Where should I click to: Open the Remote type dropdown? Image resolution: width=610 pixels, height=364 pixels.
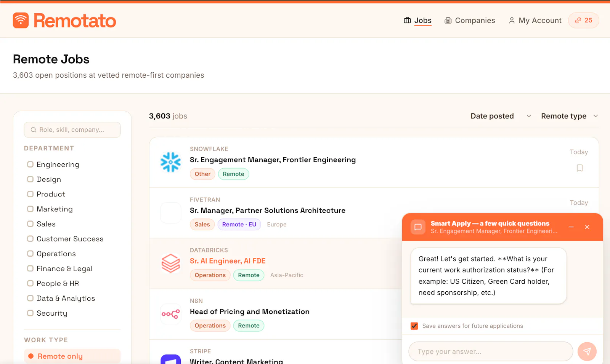tap(570, 116)
